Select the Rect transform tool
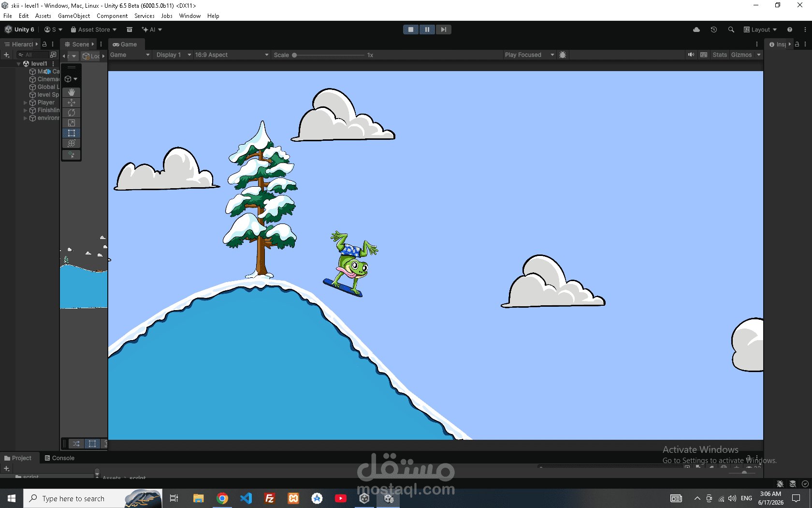Screen dimensions: 812x508 (72, 133)
